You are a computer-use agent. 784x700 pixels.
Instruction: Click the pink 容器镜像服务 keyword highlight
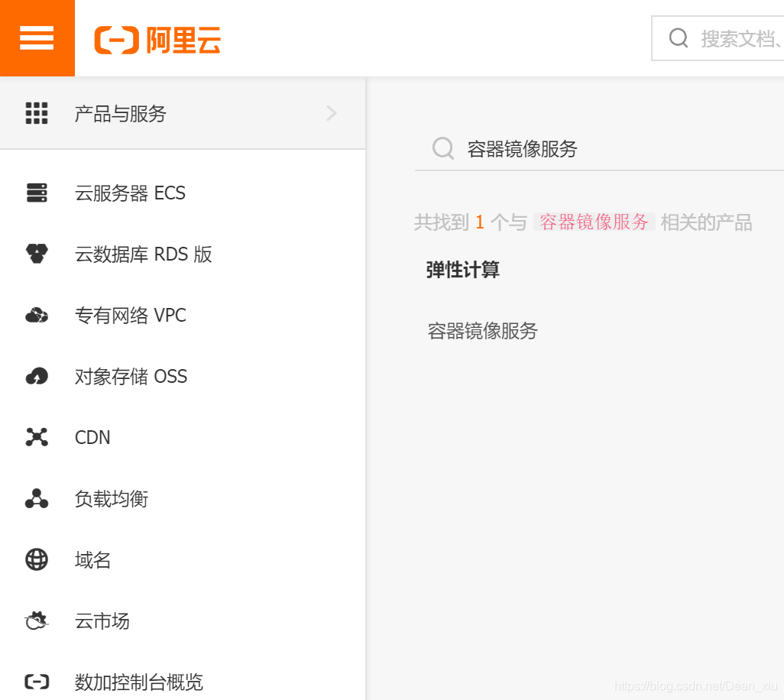pos(594,222)
